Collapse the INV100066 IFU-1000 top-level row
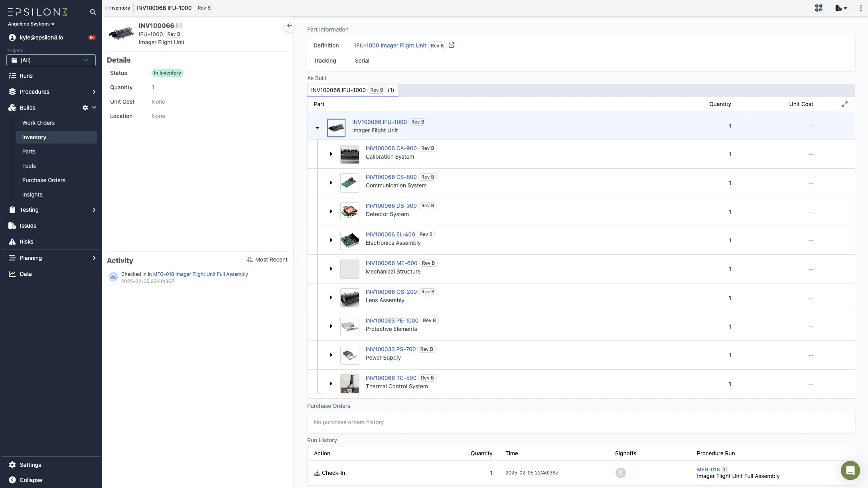Image resolution: width=868 pixels, height=488 pixels. (x=317, y=128)
